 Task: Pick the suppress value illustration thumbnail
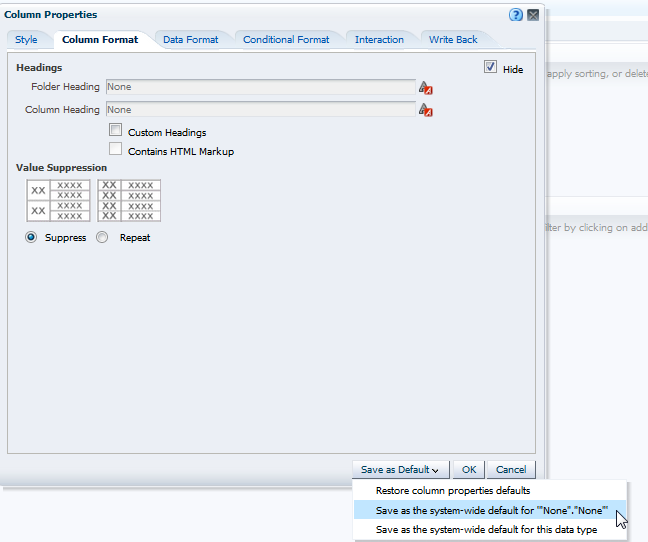pyautogui.click(x=58, y=201)
